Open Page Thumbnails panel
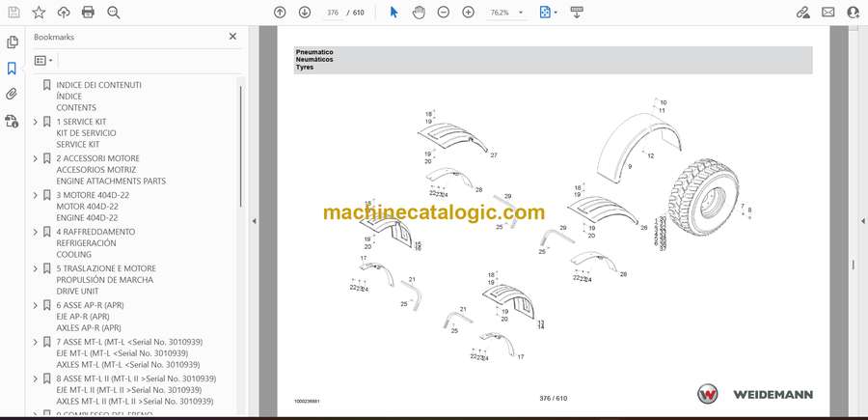Screen dimensions: 868x420 point(12,42)
